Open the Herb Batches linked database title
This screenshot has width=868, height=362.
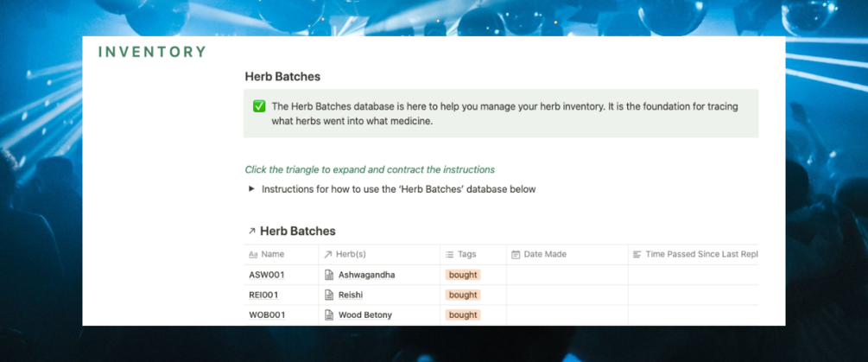point(297,232)
